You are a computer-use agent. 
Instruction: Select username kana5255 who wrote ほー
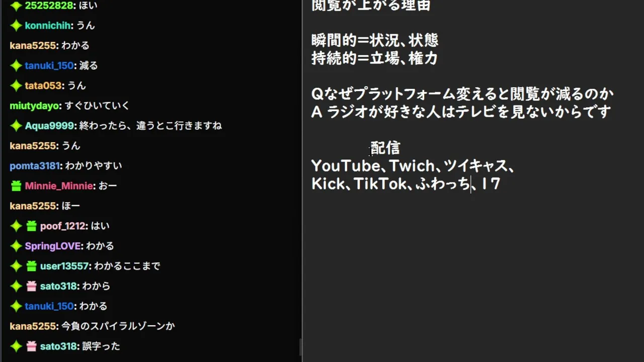pyautogui.click(x=33, y=206)
